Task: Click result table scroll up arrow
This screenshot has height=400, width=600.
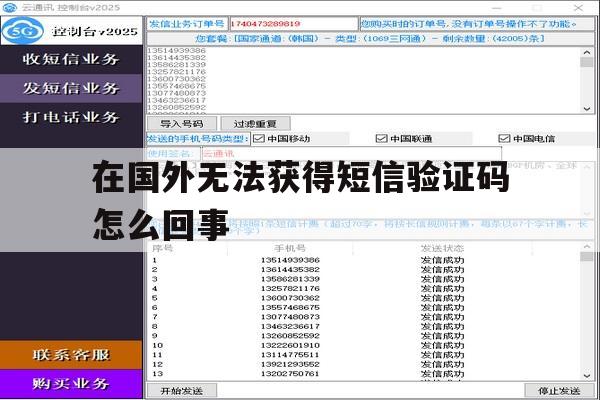Action: (587, 247)
